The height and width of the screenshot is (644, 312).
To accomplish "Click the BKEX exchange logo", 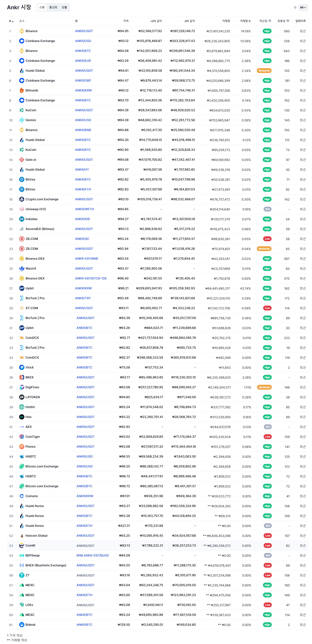I will (x=22, y=377).
